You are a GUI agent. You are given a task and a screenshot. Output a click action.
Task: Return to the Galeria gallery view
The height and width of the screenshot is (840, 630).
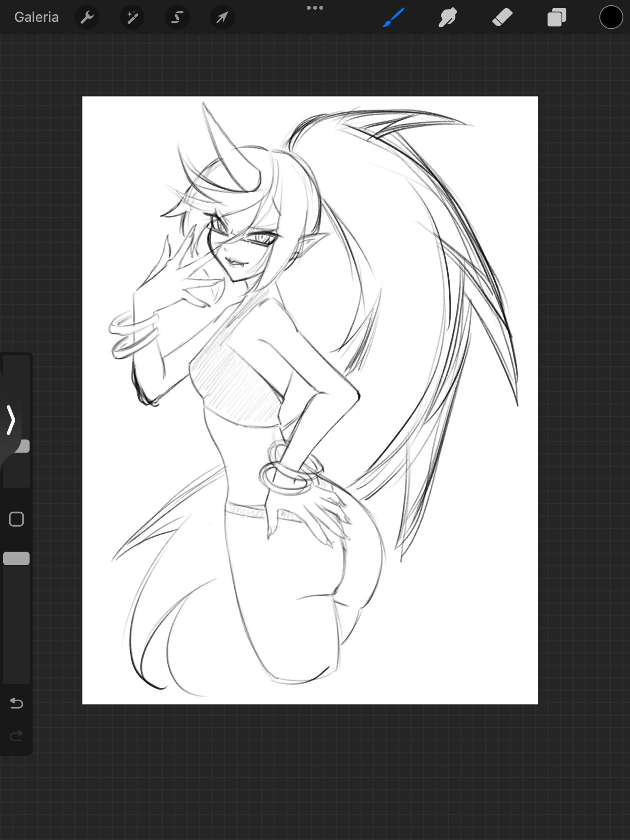[x=37, y=17]
